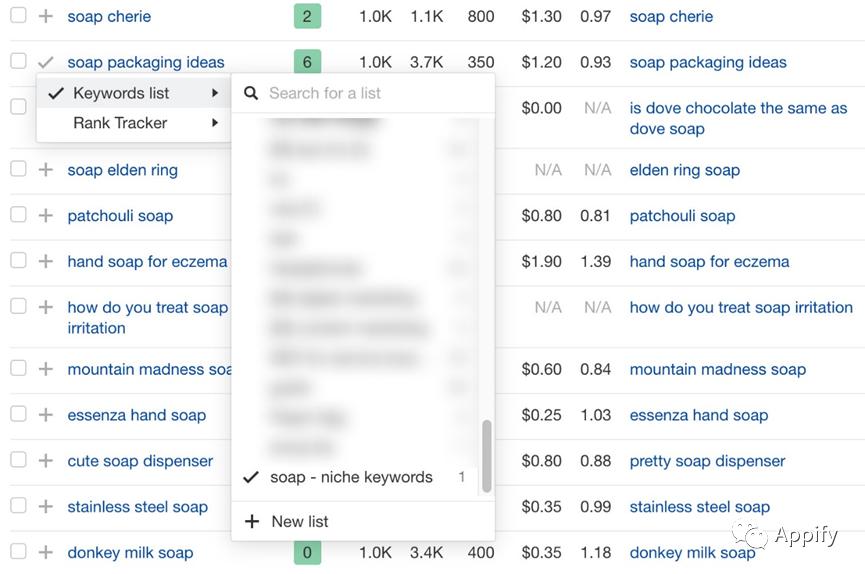Click checkmark icon beside soap packaging ideas

tap(45, 63)
